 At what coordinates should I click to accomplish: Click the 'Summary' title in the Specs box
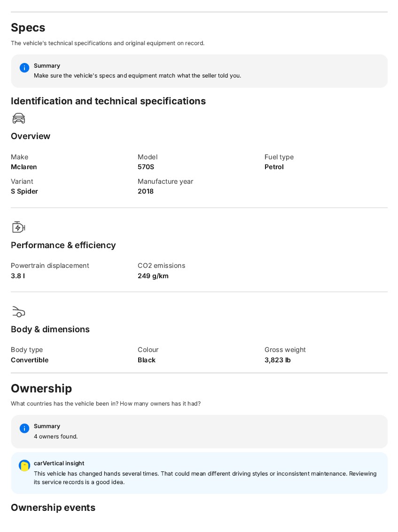click(47, 66)
